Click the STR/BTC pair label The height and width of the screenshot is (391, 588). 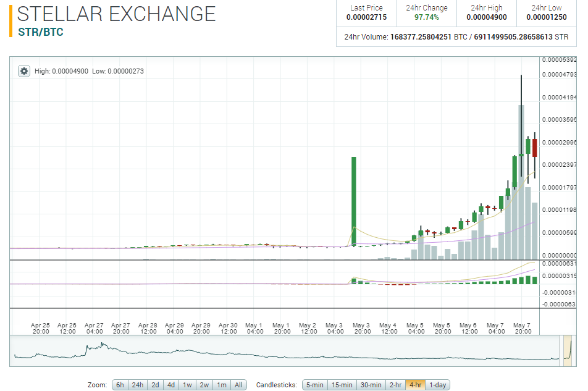tap(41, 32)
